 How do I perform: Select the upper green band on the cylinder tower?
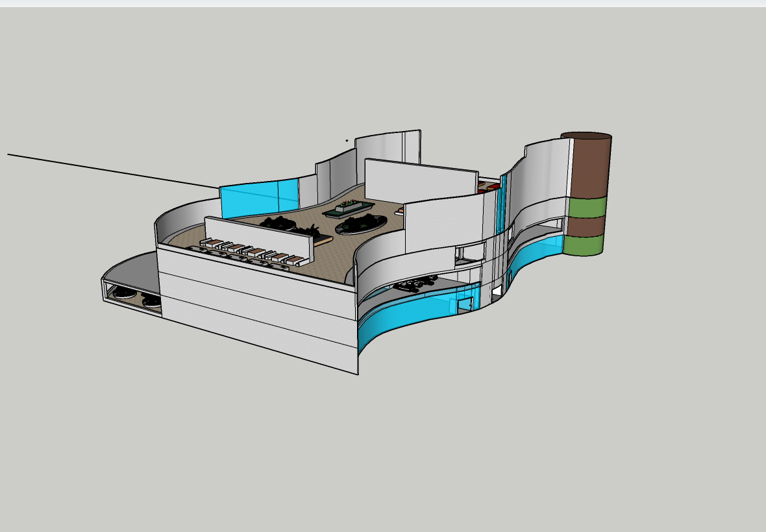[587, 208]
